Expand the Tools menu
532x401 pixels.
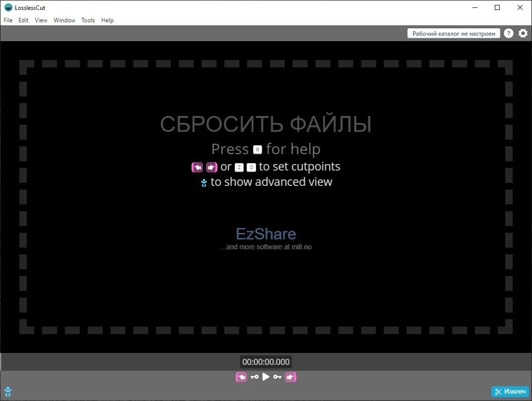pyautogui.click(x=88, y=20)
